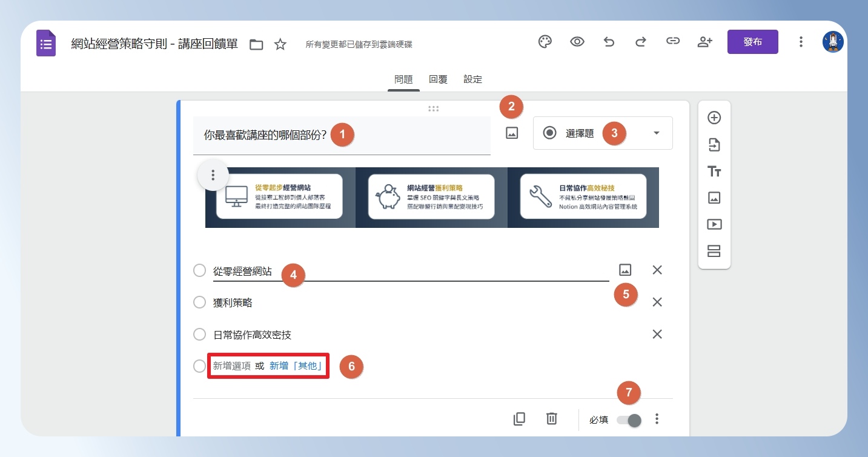868x457 pixels.
Task: Open the image options three-dot menu
Action: click(x=213, y=175)
